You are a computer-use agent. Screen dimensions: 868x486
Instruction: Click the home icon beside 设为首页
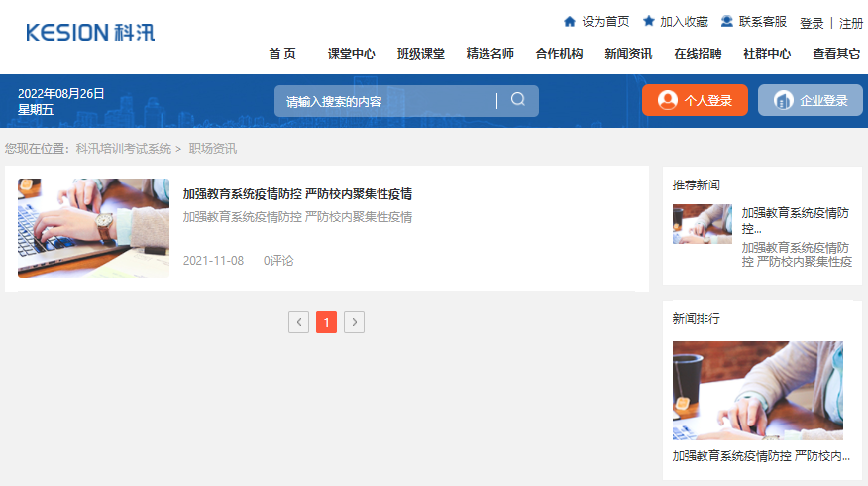click(570, 21)
